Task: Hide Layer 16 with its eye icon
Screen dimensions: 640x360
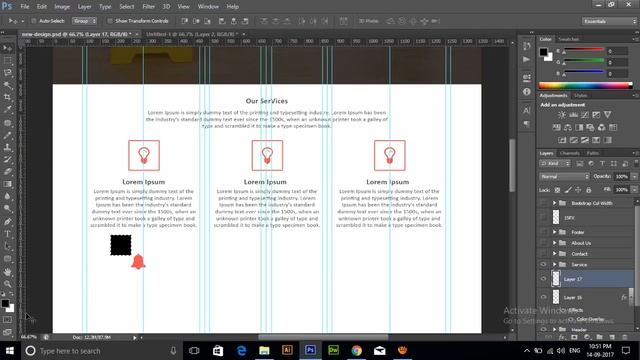Action: (x=543, y=297)
